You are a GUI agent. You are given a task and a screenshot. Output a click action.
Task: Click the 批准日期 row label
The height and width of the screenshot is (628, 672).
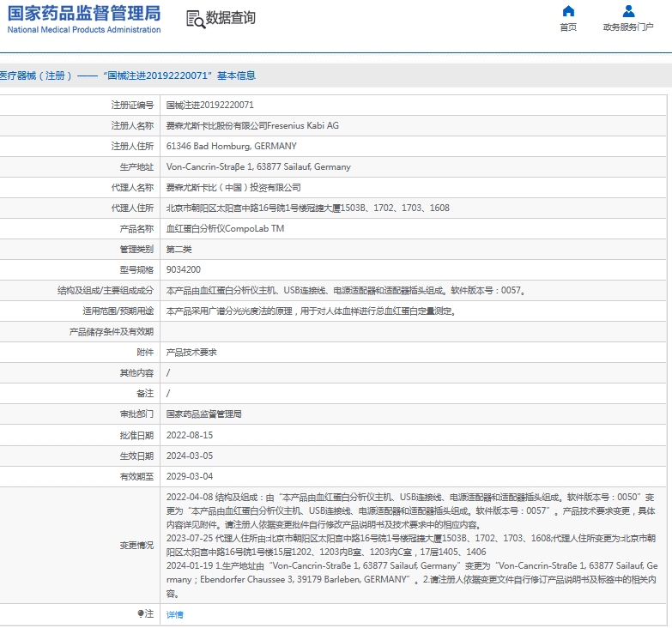click(x=136, y=436)
